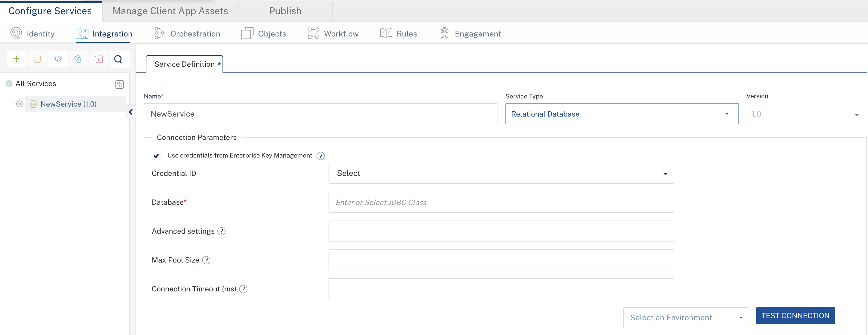Screen dimensions: 868x335
Task: Click the code view icon in toolbar
Action: coord(58,59)
